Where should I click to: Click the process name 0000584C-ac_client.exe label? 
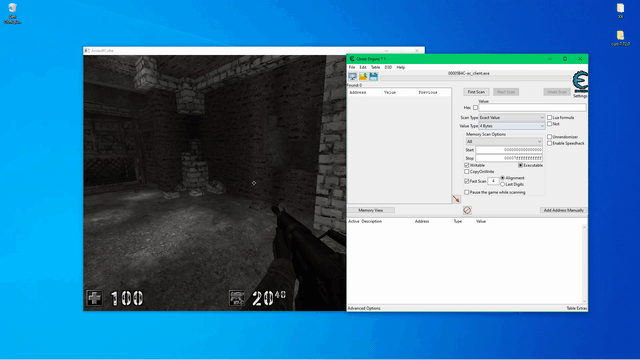click(469, 73)
